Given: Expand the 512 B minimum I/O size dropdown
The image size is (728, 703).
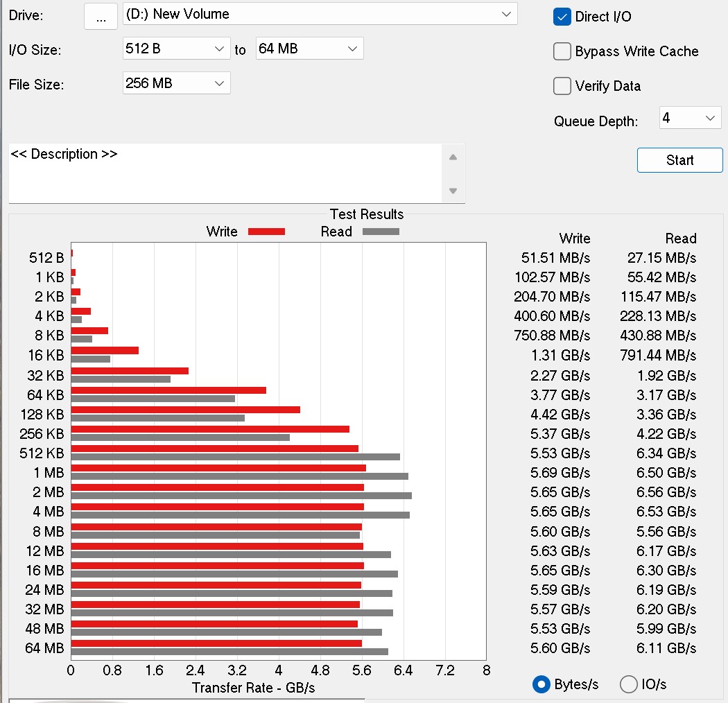Looking at the screenshot, I should [x=176, y=49].
